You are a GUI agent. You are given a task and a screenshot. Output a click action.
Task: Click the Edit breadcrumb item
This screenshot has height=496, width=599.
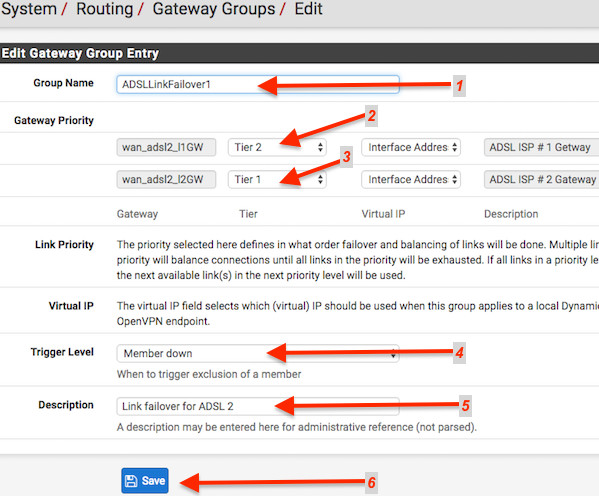click(308, 9)
